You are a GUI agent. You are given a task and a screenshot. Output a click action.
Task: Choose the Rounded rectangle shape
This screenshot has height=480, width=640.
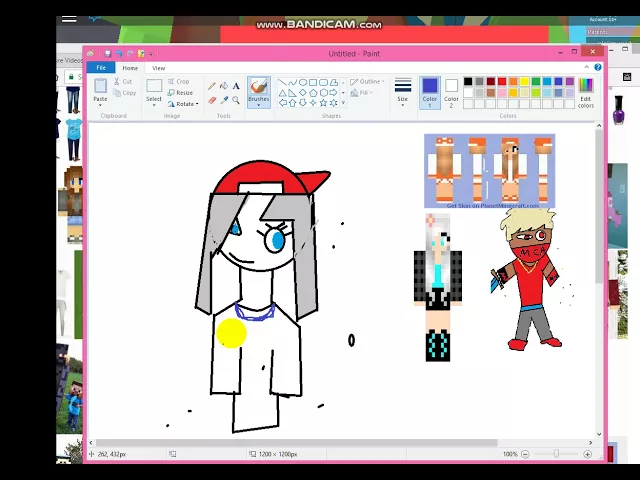pos(323,82)
